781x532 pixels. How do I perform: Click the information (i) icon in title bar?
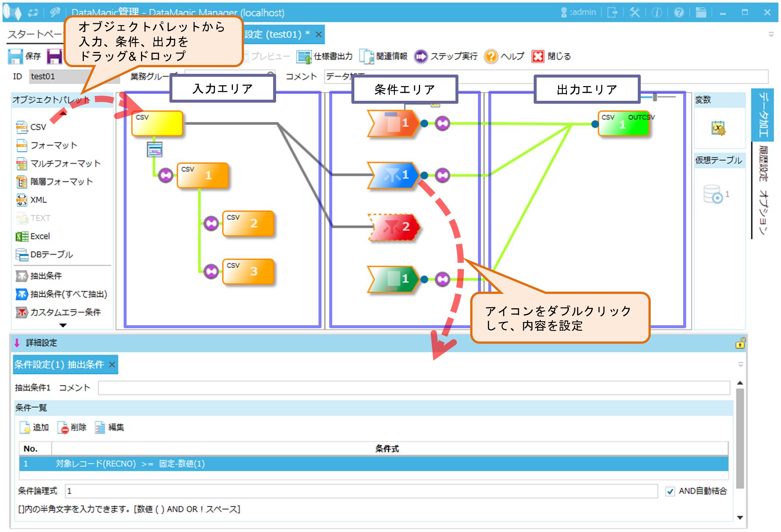click(657, 13)
